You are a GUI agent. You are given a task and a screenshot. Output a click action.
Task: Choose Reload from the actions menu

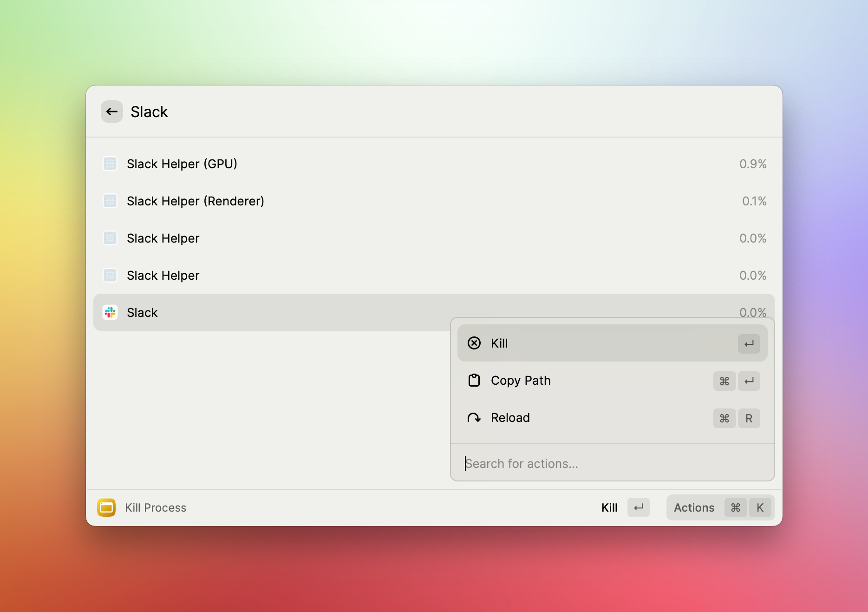pyautogui.click(x=612, y=417)
